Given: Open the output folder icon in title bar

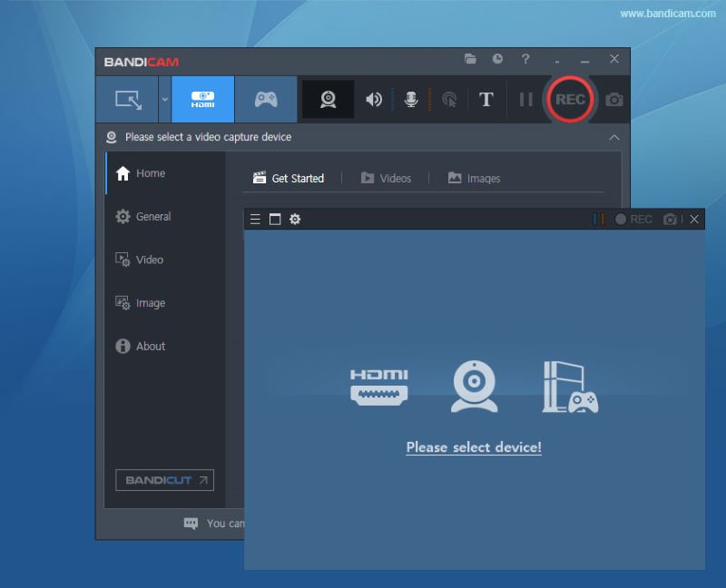Looking at the screenshot, I should coord(470,59).
